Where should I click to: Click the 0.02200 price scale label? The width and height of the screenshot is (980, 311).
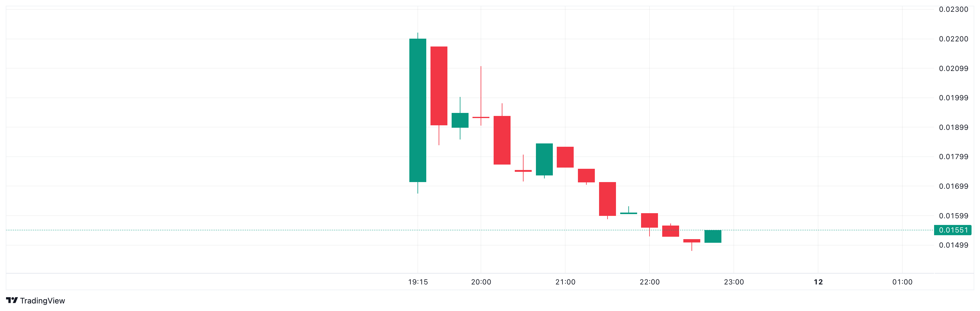coord(953,39)
